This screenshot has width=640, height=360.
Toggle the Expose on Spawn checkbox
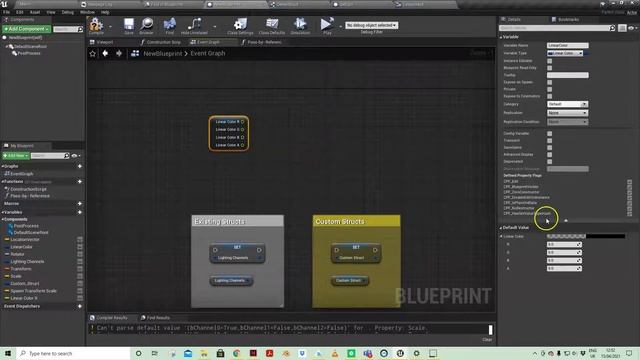pos(549,82)
